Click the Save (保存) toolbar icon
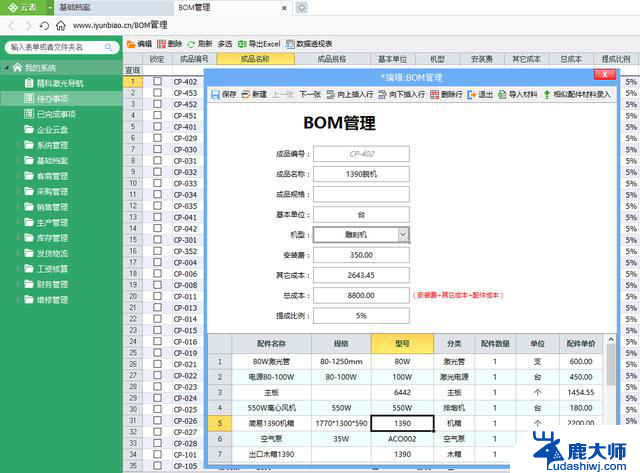The width and height of the screenshot is (640, 473). pos(216,95)
